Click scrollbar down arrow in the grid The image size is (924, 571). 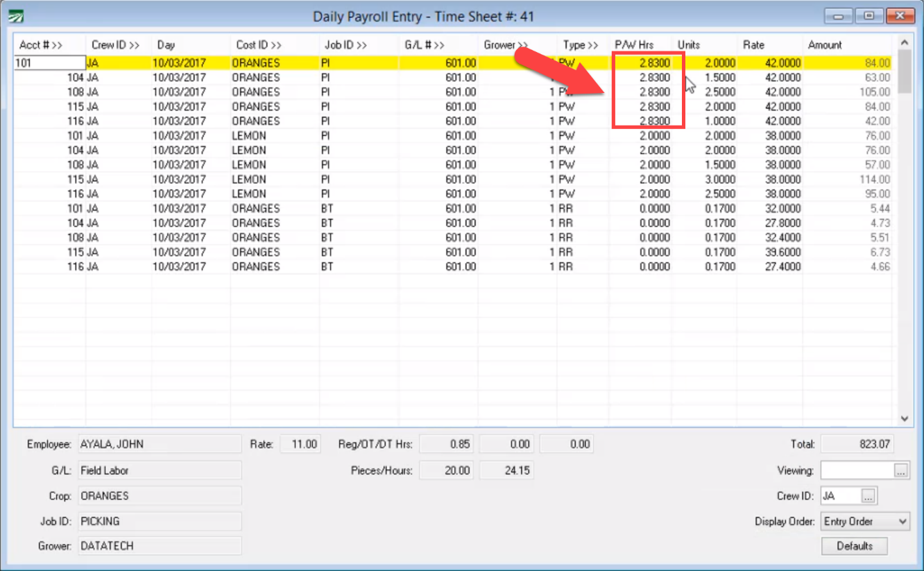tap(904, 418)
